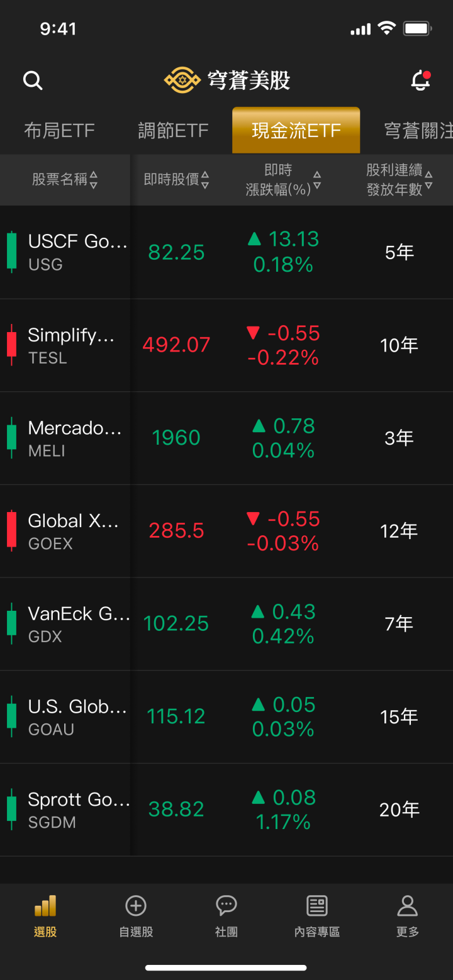This screenshot has width=453, height=980.
Task: Switch to the 調節ETF tab
Action: [x=173, y=131]
